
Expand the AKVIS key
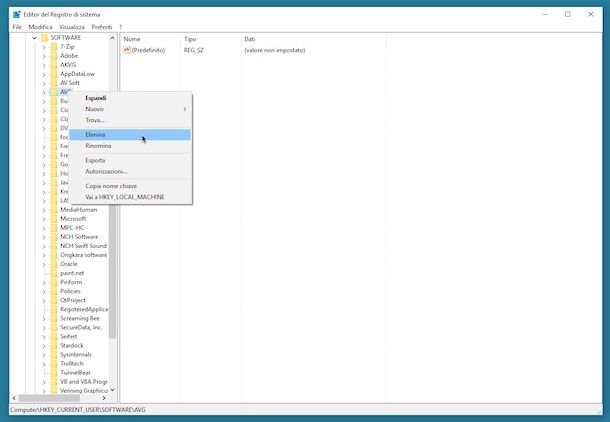44,65
